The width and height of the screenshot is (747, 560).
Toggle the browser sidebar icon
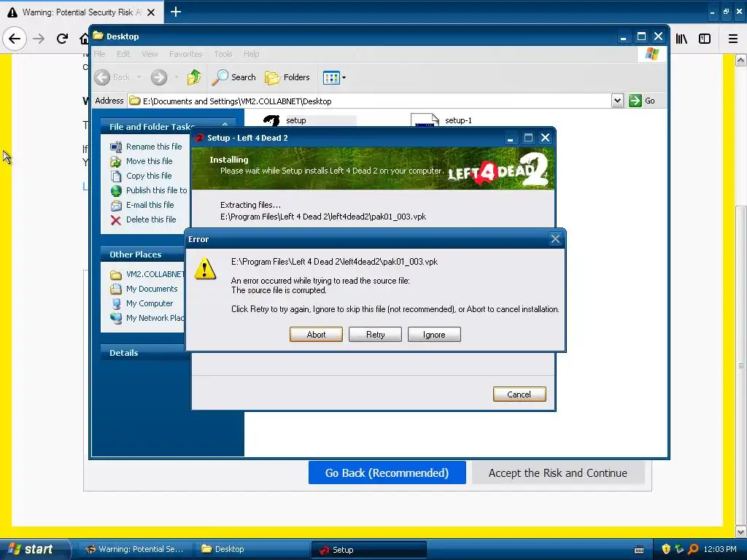tap(705, 39)
